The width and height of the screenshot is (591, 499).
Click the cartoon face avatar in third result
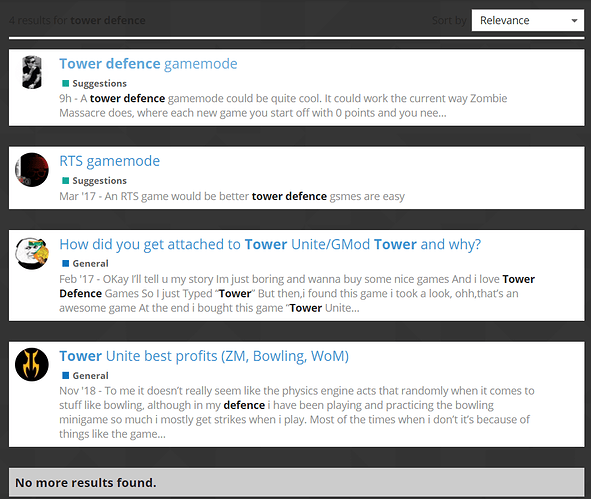pyautogui.click(x=32, y=253)
